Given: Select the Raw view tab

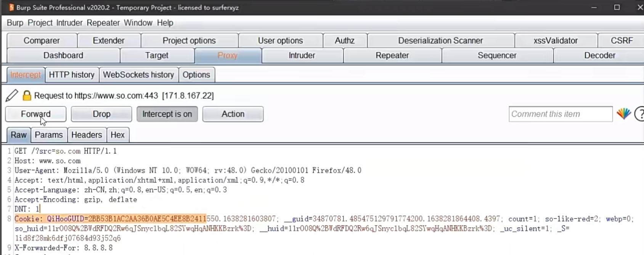Looking at the screenshot, I should tap(19, 135).
